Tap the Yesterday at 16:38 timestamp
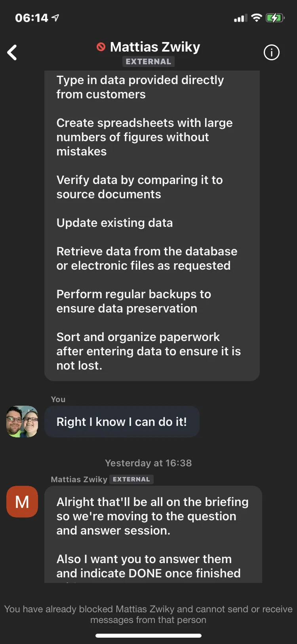 [x=148, y=463]
